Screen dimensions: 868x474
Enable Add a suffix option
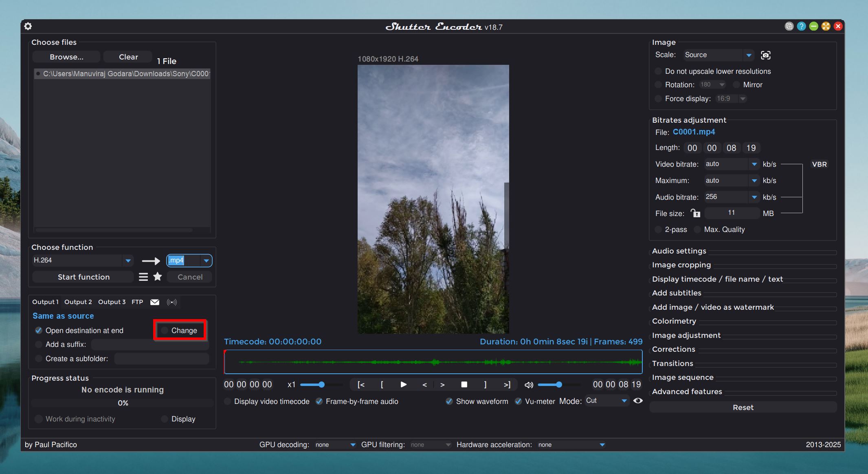pos(39,344)
